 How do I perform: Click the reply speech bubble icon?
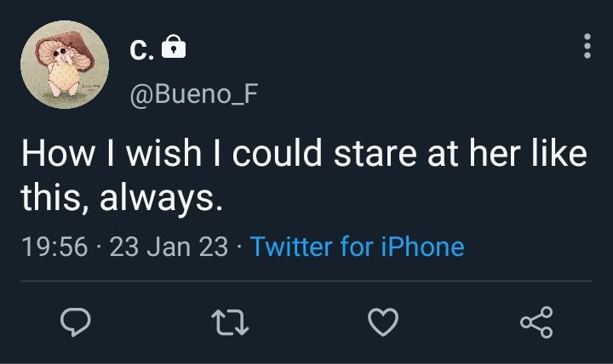pos(76,321)
